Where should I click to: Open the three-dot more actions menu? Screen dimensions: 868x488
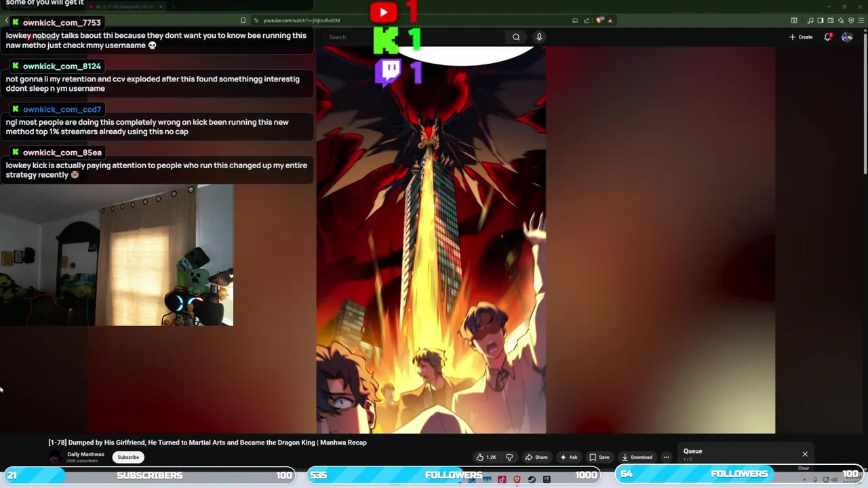point(666,457)
